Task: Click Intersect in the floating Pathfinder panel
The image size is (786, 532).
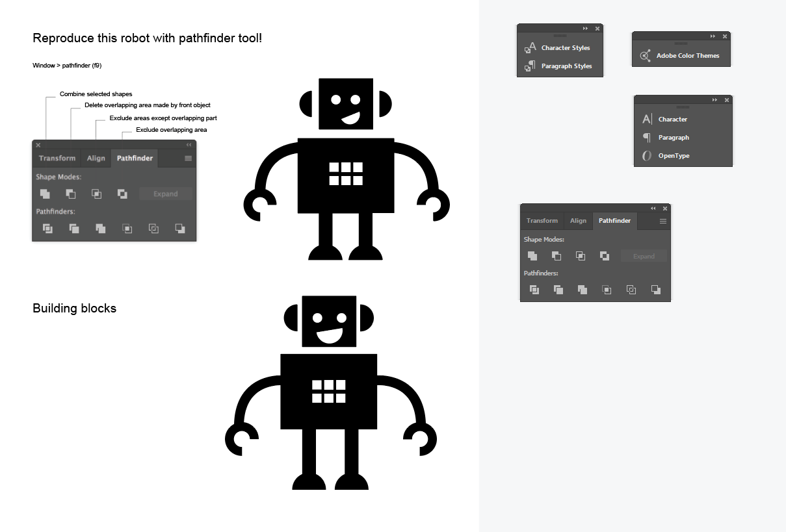Action: point(581,256)
